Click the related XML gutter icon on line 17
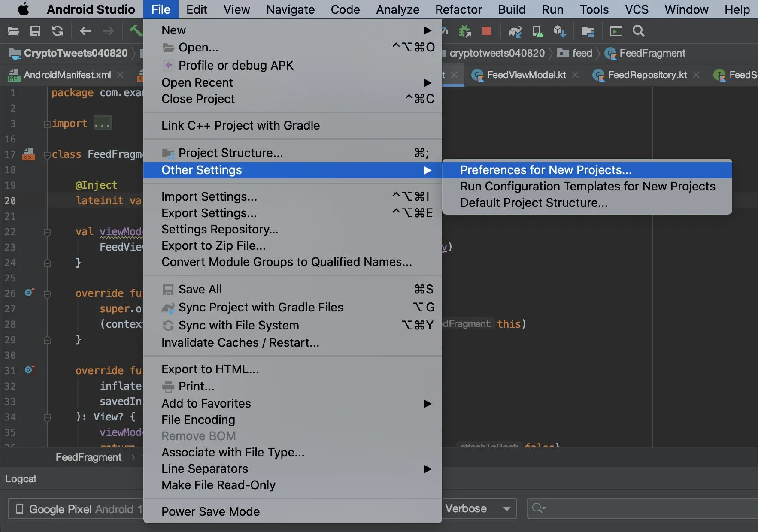The height and width of the screenshot is (532, 758). 29,154
